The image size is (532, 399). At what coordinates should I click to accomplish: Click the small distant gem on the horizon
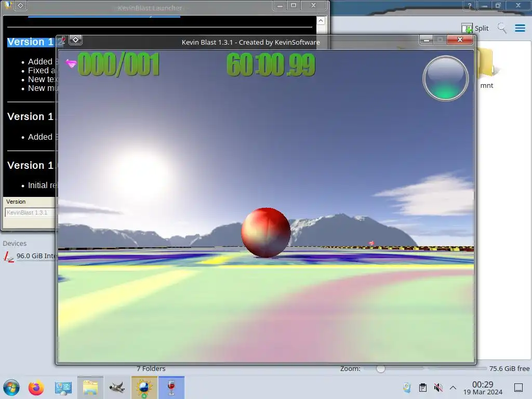coord(371,243)
